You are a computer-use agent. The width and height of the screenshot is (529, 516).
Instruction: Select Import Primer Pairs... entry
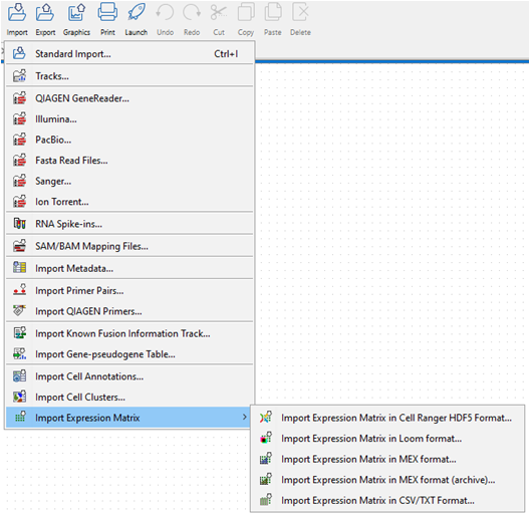point(130,290)
